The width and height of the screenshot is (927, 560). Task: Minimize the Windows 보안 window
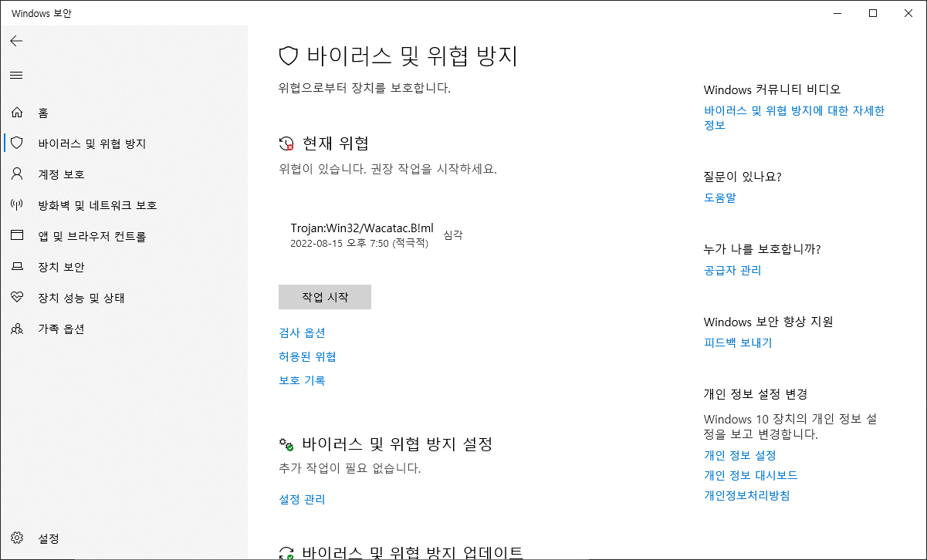click(x=837, y=12)
